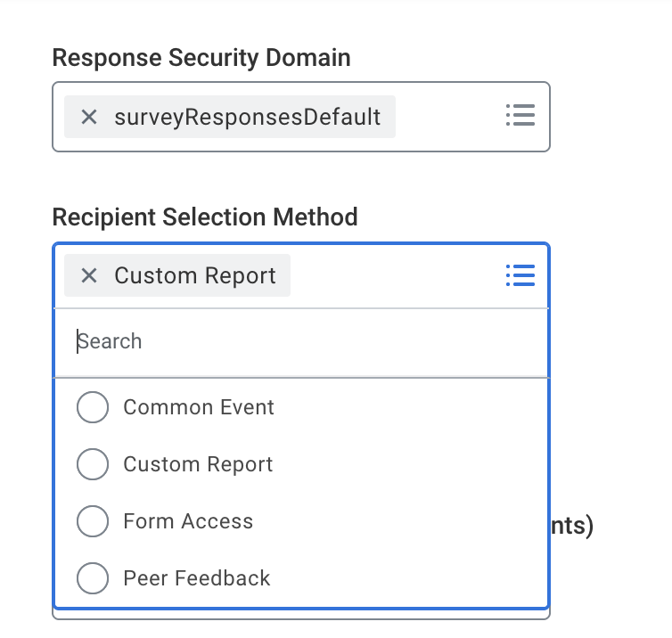This screenshot has width=672, height=638.
Task: Focus the Search field in the dropdown
Action: (x=303, y=342)
